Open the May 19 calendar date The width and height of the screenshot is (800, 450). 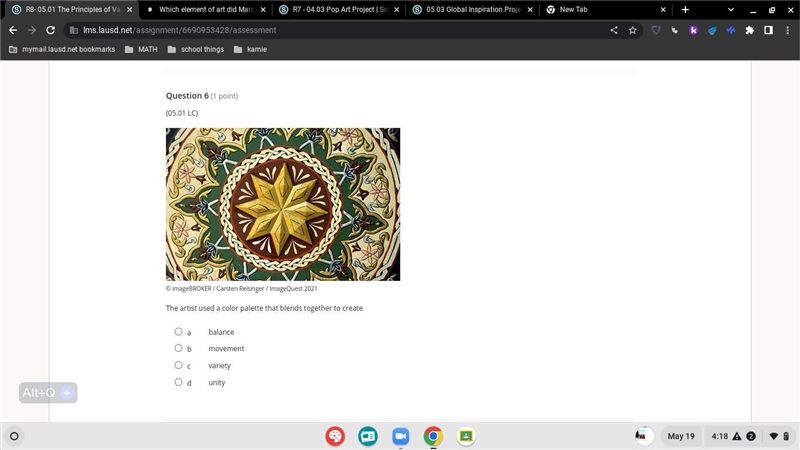pyautogui.click(x=681, y=436)
